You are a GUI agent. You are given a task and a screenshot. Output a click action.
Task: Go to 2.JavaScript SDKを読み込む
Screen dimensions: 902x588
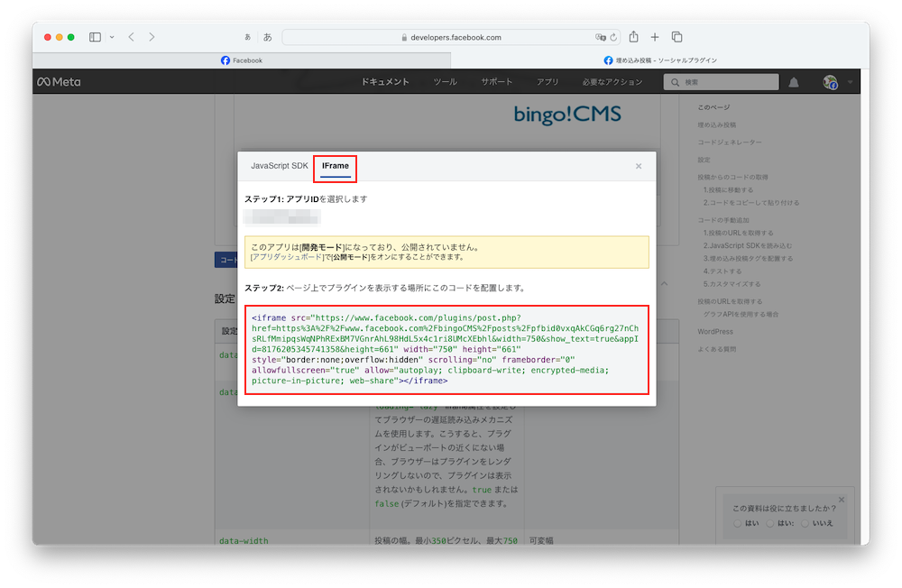pos(748,245)
